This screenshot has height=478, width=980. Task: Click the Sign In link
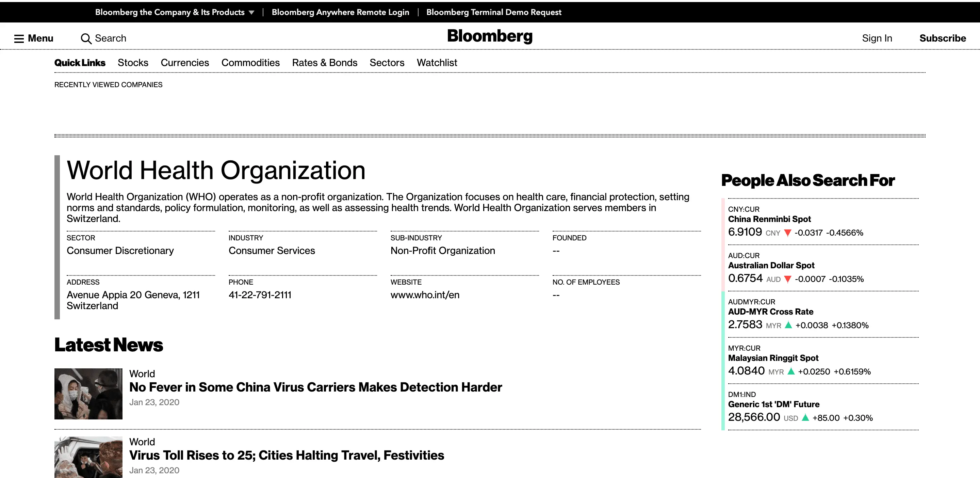(877, 38)
